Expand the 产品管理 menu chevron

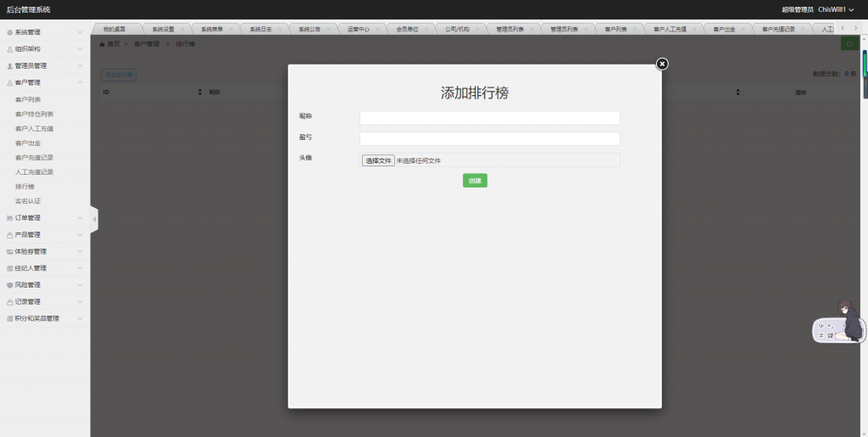coord(80,235)
